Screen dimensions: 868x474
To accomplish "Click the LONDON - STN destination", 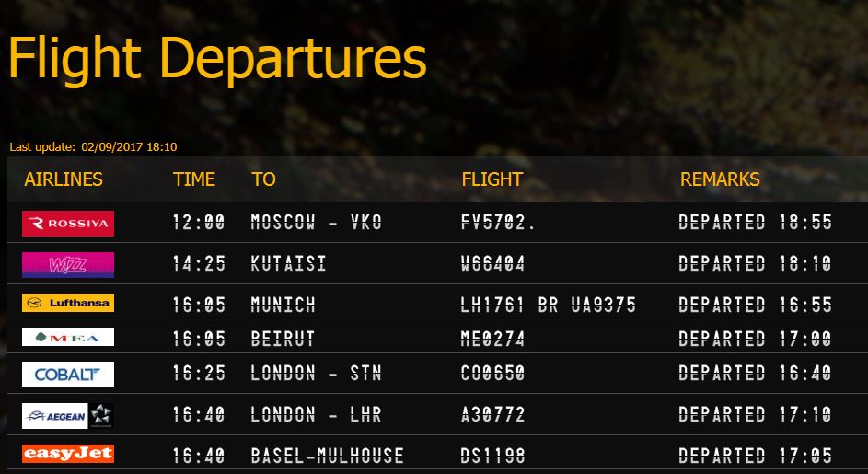I will click(316, 374).
